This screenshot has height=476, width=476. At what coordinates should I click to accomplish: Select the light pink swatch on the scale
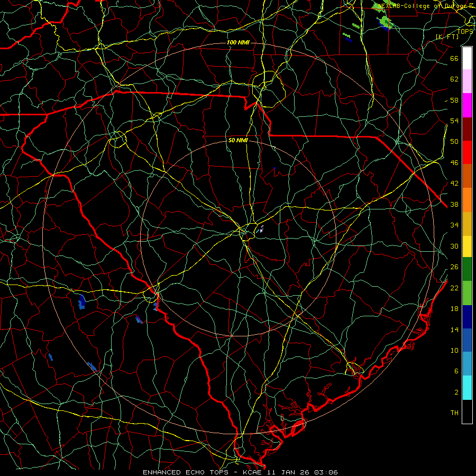pyautogui.click(x=467, y=81)
